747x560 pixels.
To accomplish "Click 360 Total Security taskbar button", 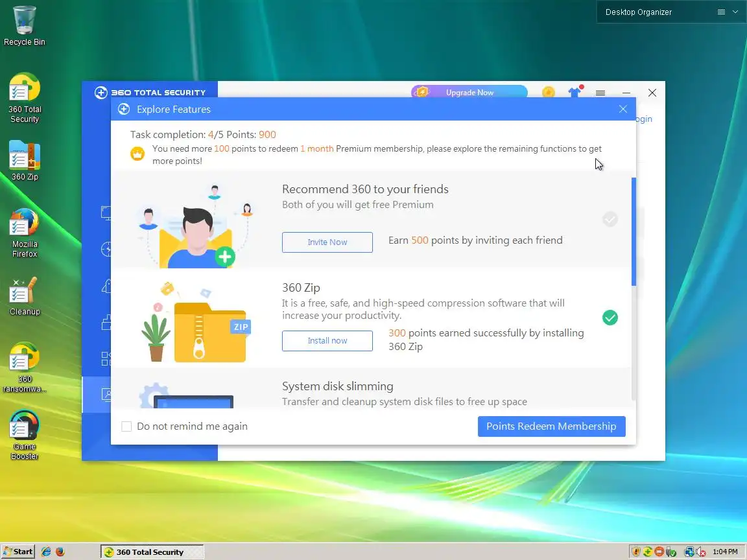I will 152,552.
